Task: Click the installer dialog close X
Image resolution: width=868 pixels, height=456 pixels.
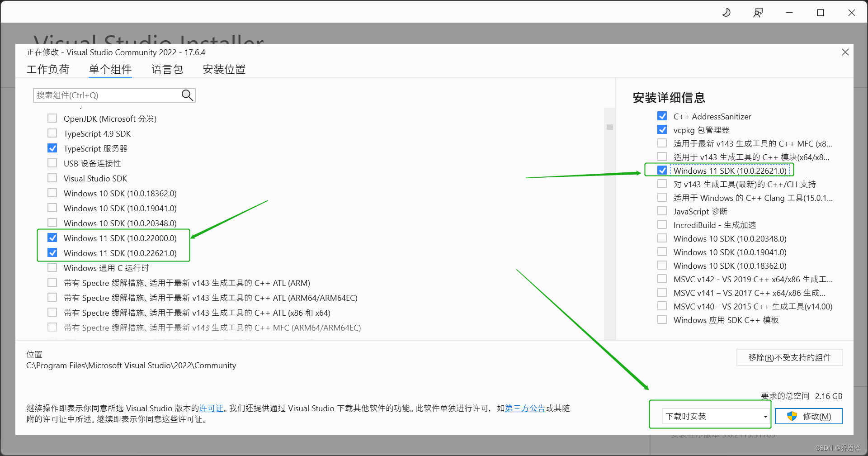Action: (845, 52)
